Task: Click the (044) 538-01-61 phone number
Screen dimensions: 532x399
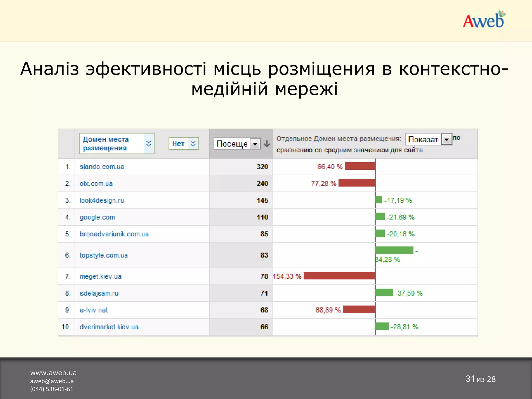Action: click(x=52, y=389)
